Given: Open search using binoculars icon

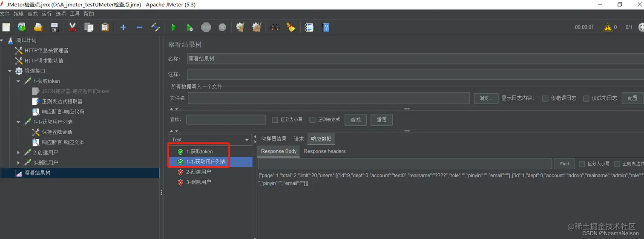Looking at the screenshot, I should click(x=275, y=27).
